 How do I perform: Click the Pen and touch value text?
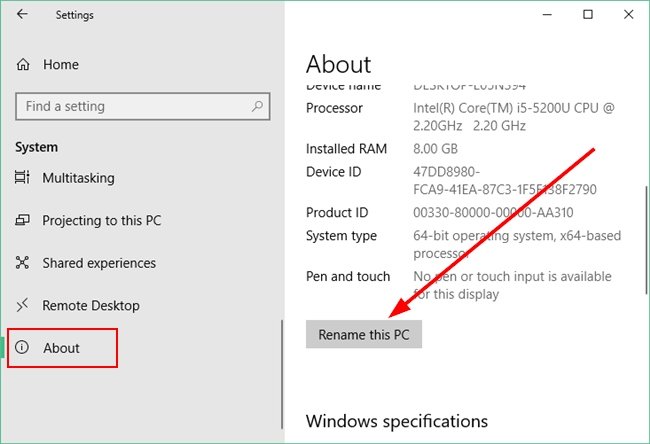(512, 285)
